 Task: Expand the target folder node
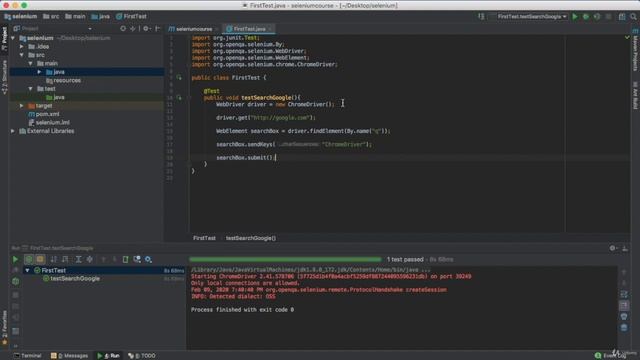click(22, 106)
